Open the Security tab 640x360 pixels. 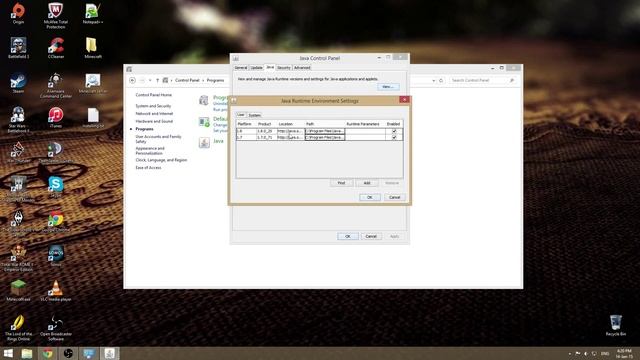(x=284, y=68)
